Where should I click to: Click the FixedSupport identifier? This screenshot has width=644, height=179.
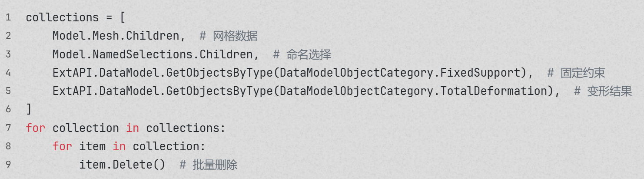(480, 73)
